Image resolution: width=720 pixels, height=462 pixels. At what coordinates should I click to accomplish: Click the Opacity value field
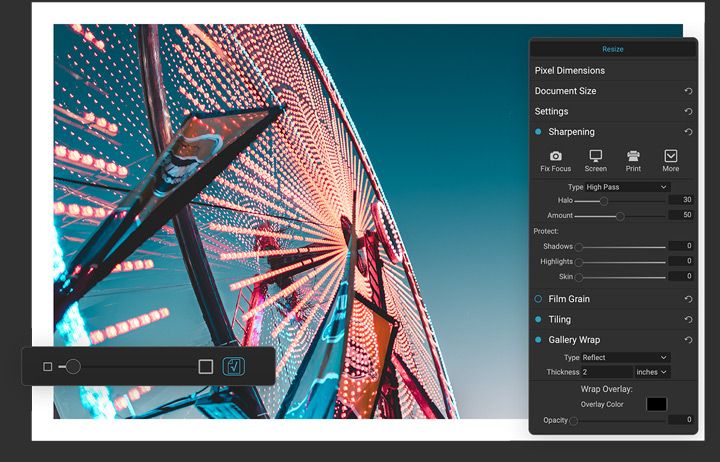[x=681, y=419]
